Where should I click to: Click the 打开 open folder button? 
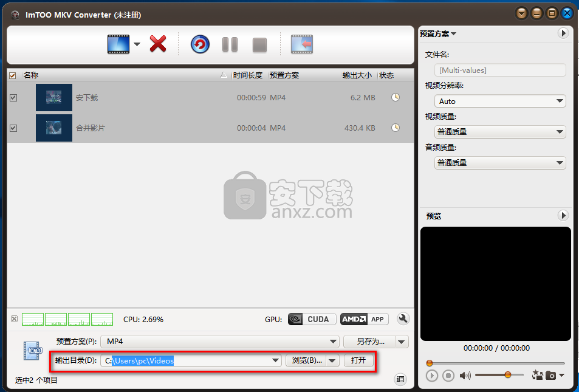click(x=358, y=360)
